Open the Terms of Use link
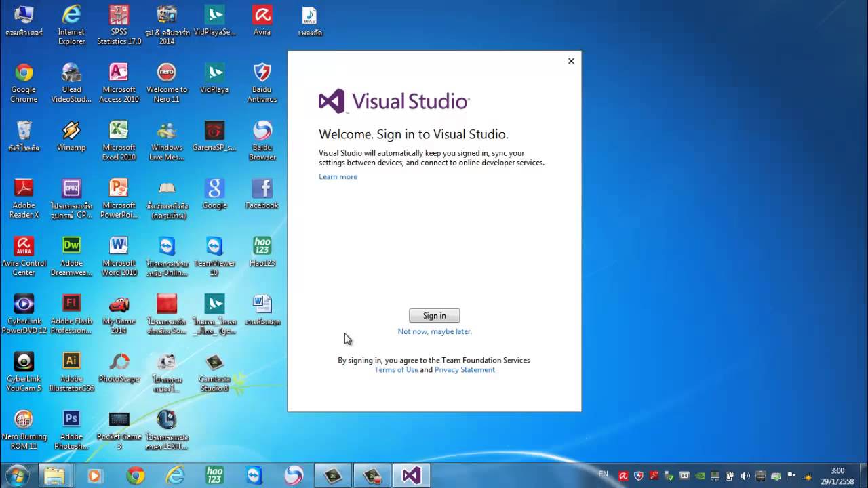 [x=396, y=369]
